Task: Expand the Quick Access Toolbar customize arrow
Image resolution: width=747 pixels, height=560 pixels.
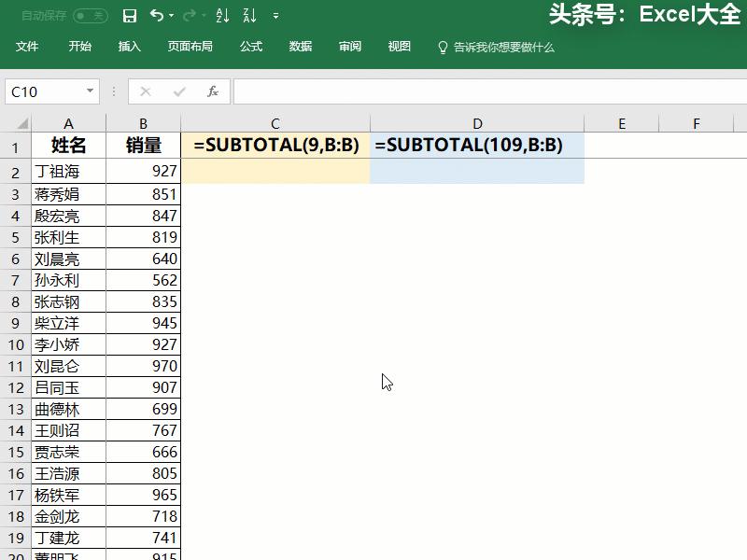Action: coord(275,16)
